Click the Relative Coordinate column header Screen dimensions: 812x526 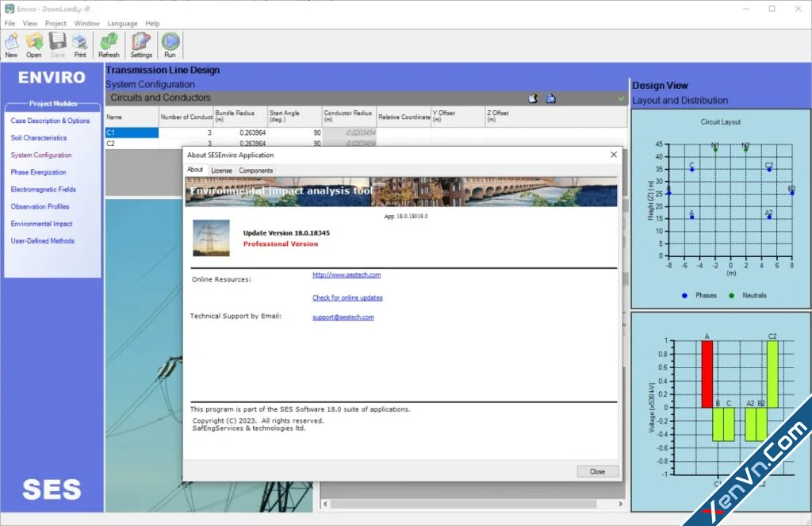click(404, 117)
